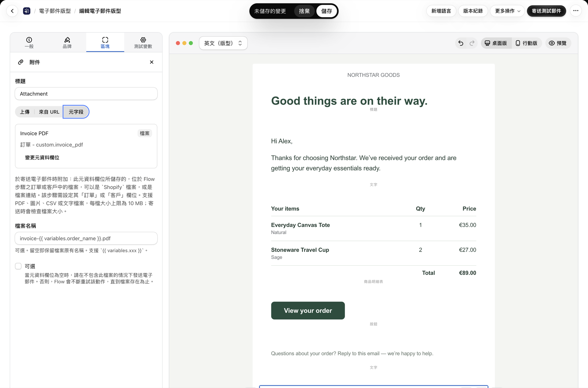The height and width of the screenshot is (388, 588).
Task: Select the email heading 'Good things are on their way.'
Action: point(349,101)
